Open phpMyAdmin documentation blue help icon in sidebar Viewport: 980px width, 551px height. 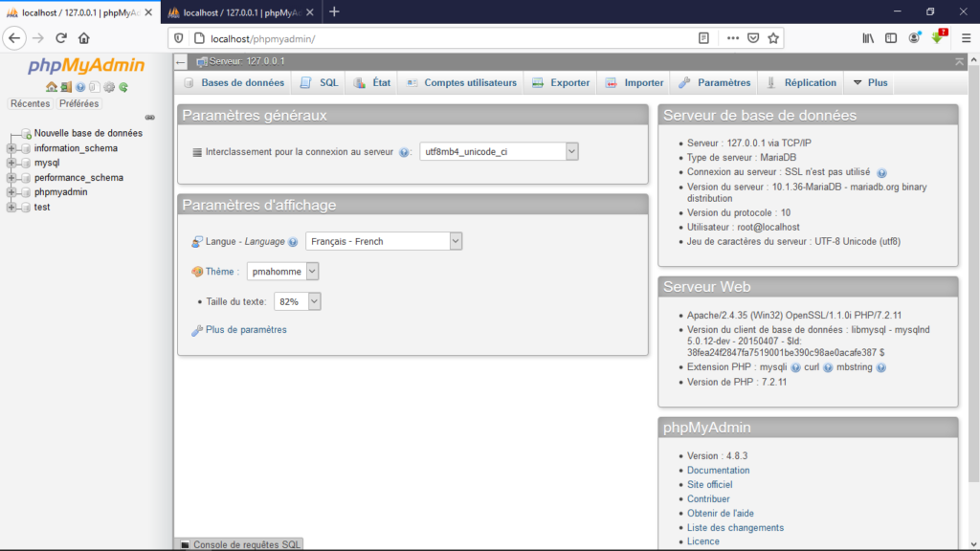coord(80,87)
